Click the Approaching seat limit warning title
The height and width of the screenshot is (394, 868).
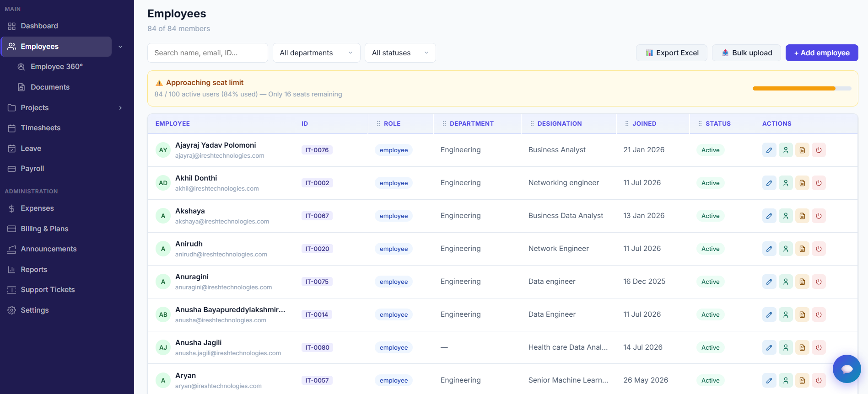point(205,83)
